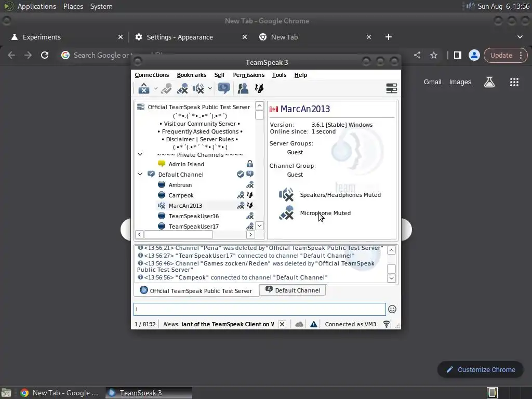Switch to Official TeamSpeak Public Test Server chat tab
The image size is (532, 399).
click(x=196, y=291)
